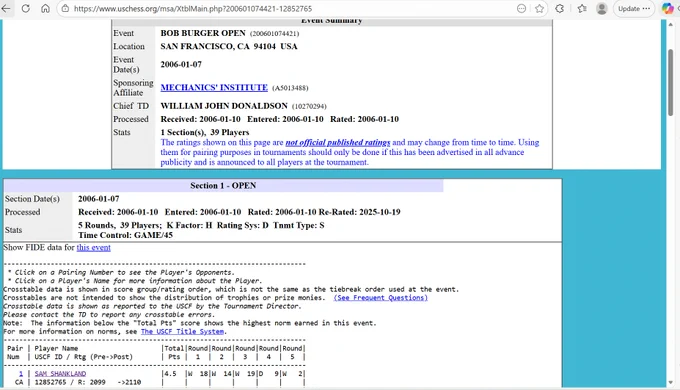This screenshot has width=680, height=390.
Task: Click the 4.5 total points cell
Action: coord(170,374)
